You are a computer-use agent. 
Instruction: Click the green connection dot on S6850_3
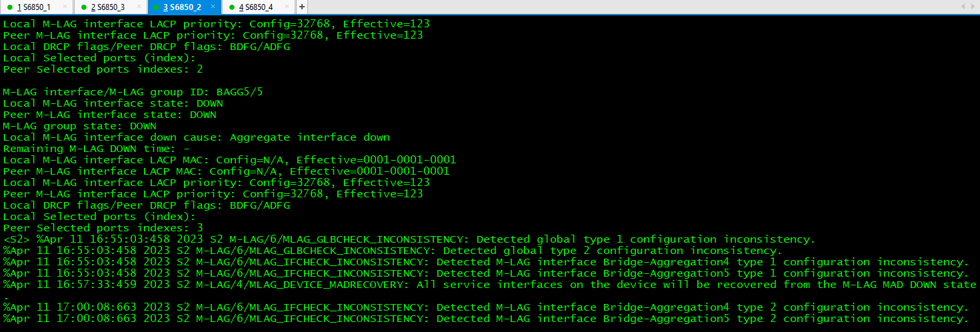click(84, 7)
